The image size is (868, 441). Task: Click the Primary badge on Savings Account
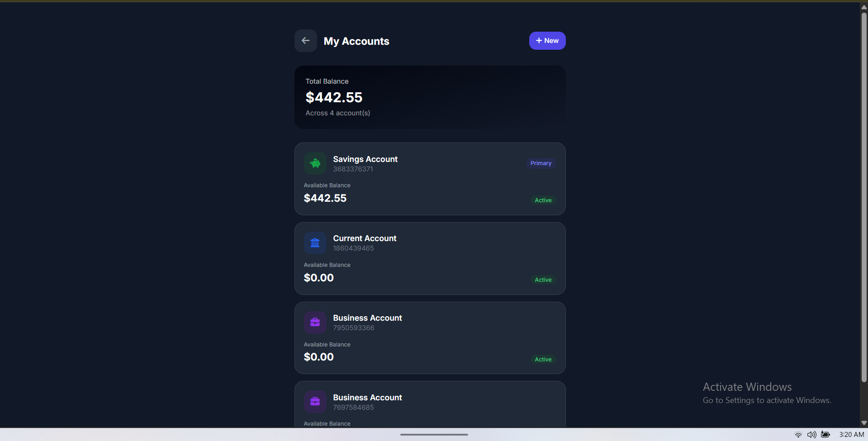click(x=540, y=163)
